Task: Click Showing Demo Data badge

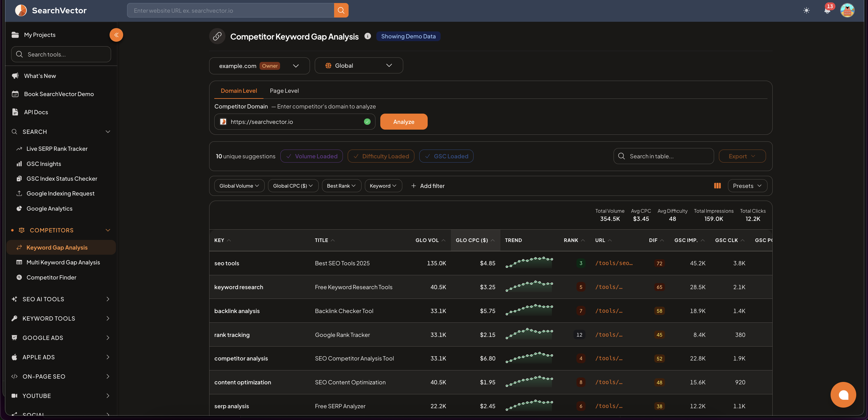Action: coord(408,37)
